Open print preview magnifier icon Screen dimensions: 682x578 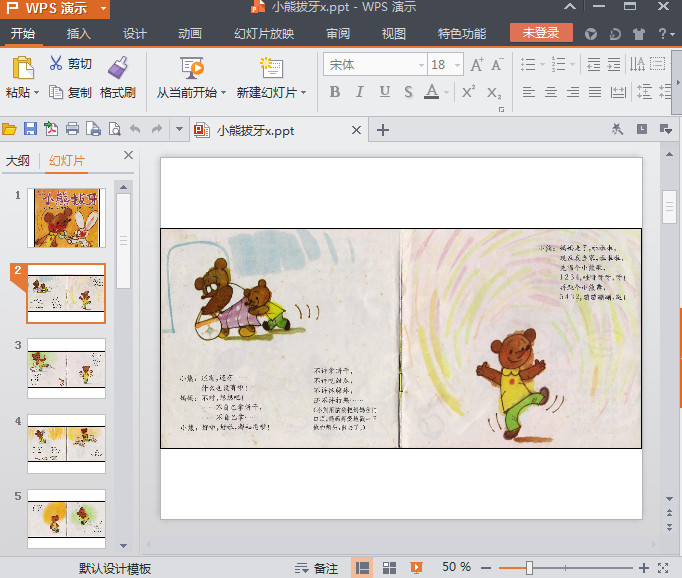pyautogui.click(x=114, y=129)
